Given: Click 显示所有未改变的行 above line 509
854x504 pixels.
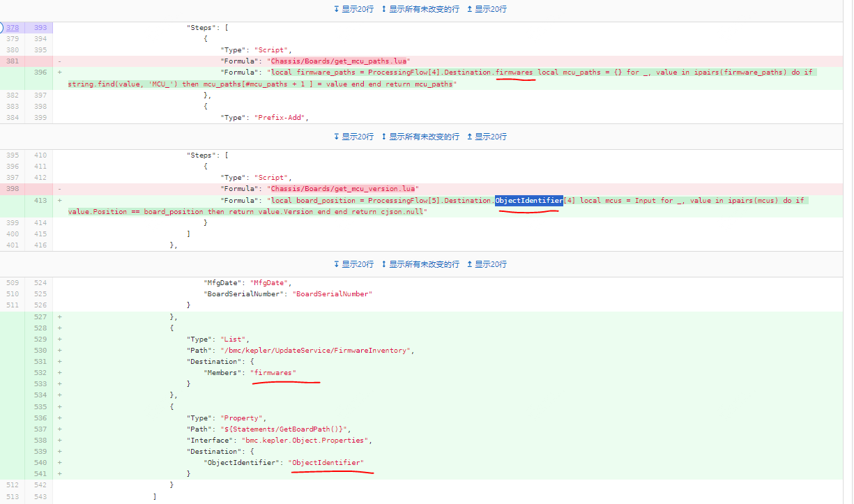Looking at the screenshot, I should (419, 264).
